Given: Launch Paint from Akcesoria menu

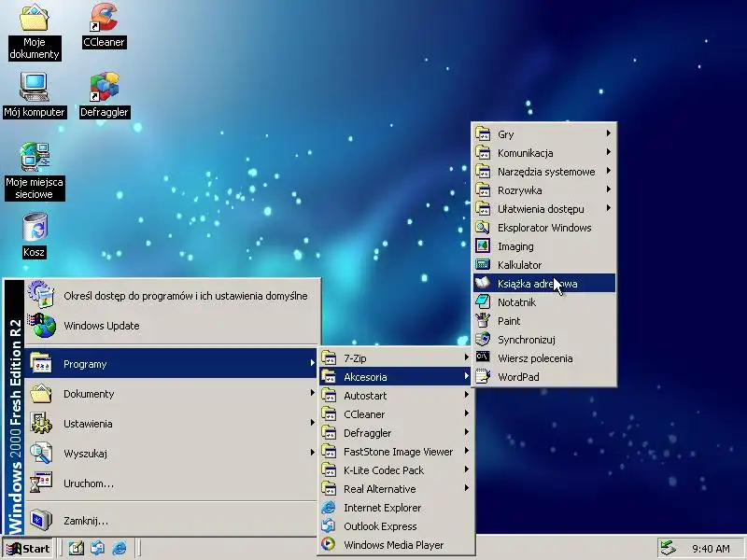Looking at the screenshot, I should pyautogui.click(x=544, y=321).
